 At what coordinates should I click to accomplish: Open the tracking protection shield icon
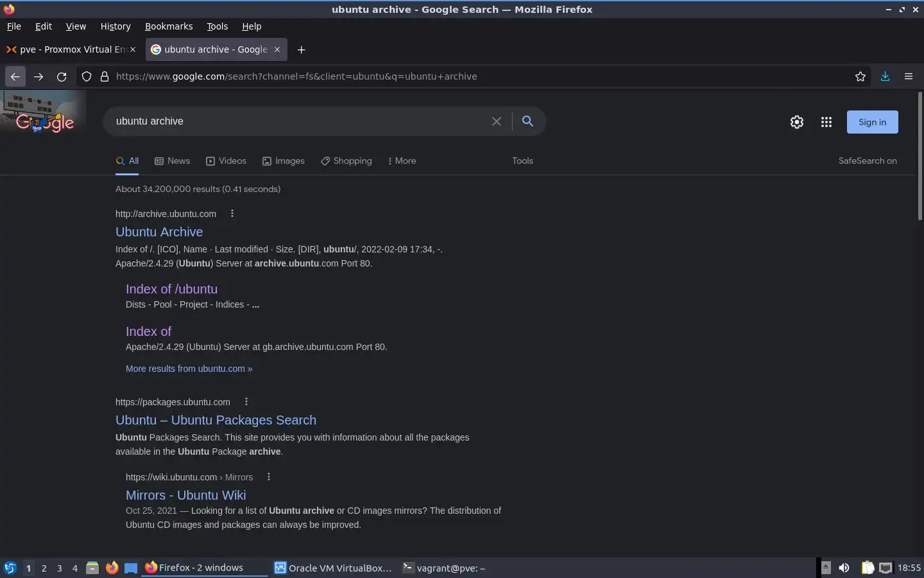tap(87, 76)
